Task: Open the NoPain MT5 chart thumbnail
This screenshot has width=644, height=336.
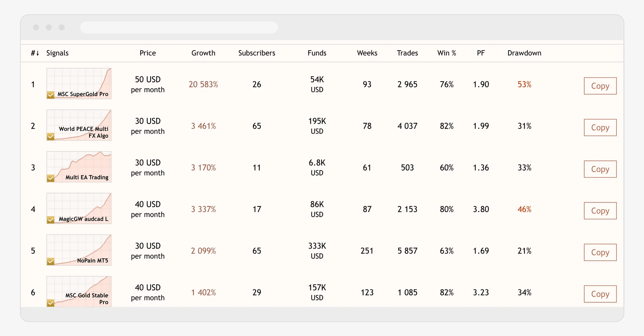Action: pyautogui.click(x=79, y=250)
